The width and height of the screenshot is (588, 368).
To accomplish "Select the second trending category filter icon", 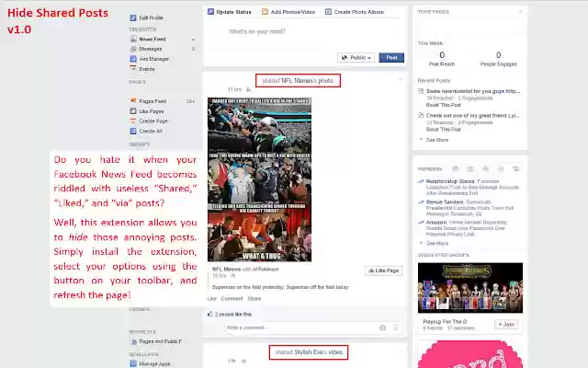I will [x=470, y=169].
